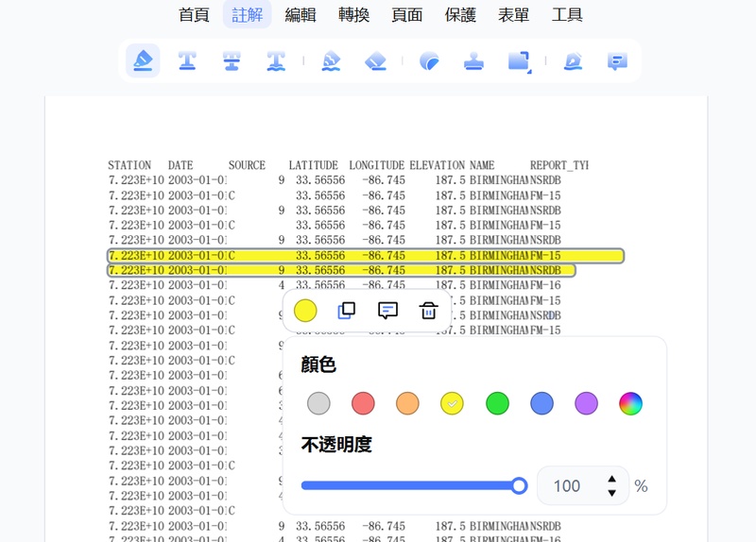The image size is (756, 542).
Task: Select the Eraser tool
Action: 375,61
